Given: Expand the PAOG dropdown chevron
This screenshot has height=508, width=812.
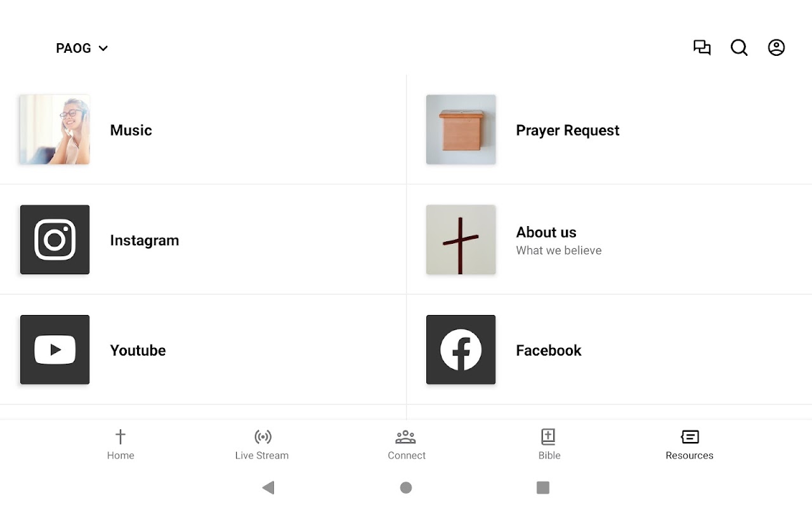Looking at the screenshot, I should coord(103,48).
